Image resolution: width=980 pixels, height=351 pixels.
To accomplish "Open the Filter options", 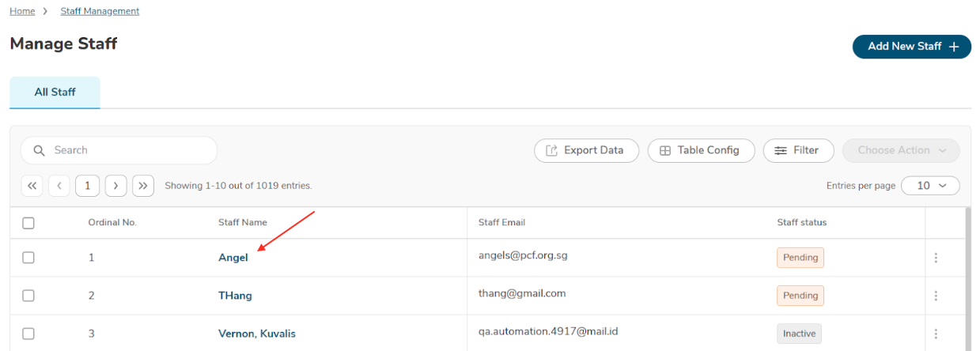I will coord(798,150).
